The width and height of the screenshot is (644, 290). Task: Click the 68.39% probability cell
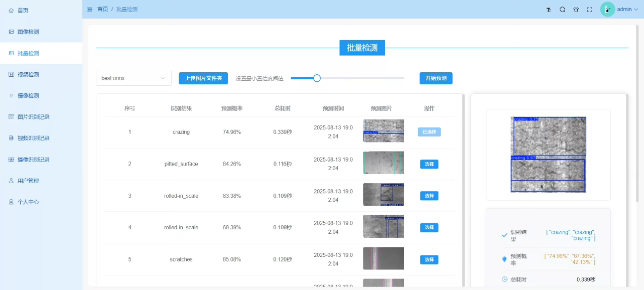[232, 228]
